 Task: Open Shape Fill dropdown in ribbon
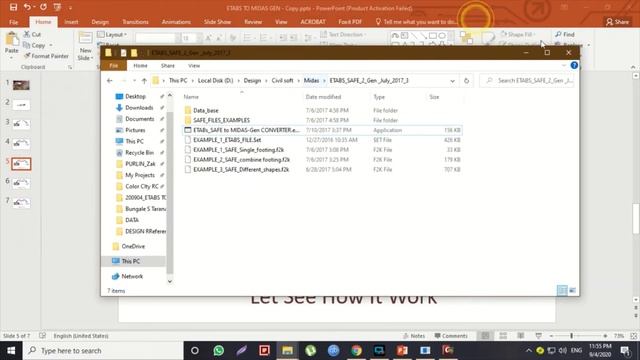[518, 34]
